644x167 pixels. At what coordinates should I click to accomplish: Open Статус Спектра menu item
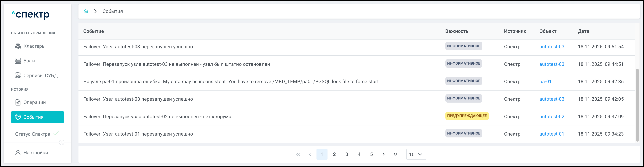pyautogui.click(x=33, y=134)
